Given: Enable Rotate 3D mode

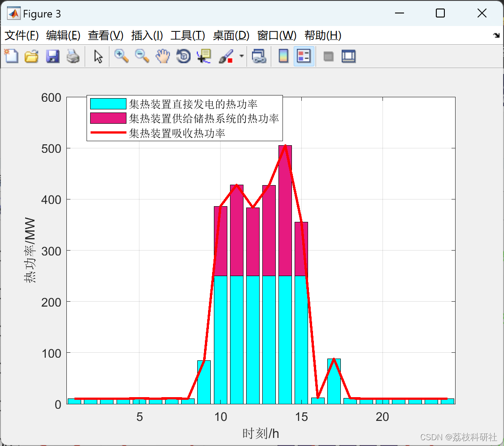Looking at the screenshot, I should (x=183, y=56).
